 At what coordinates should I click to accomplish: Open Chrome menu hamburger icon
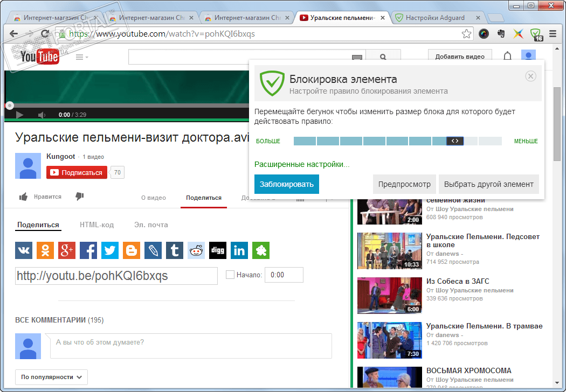[553, 34]
